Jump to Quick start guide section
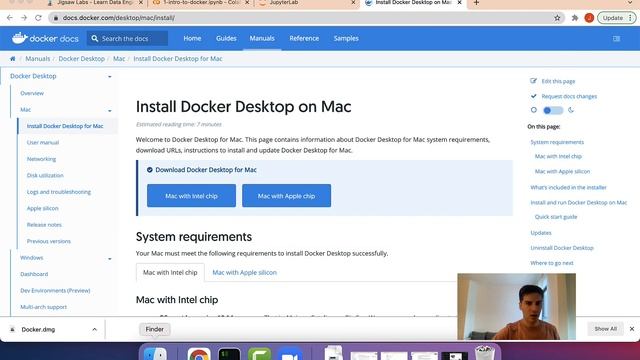 [556, 217]
